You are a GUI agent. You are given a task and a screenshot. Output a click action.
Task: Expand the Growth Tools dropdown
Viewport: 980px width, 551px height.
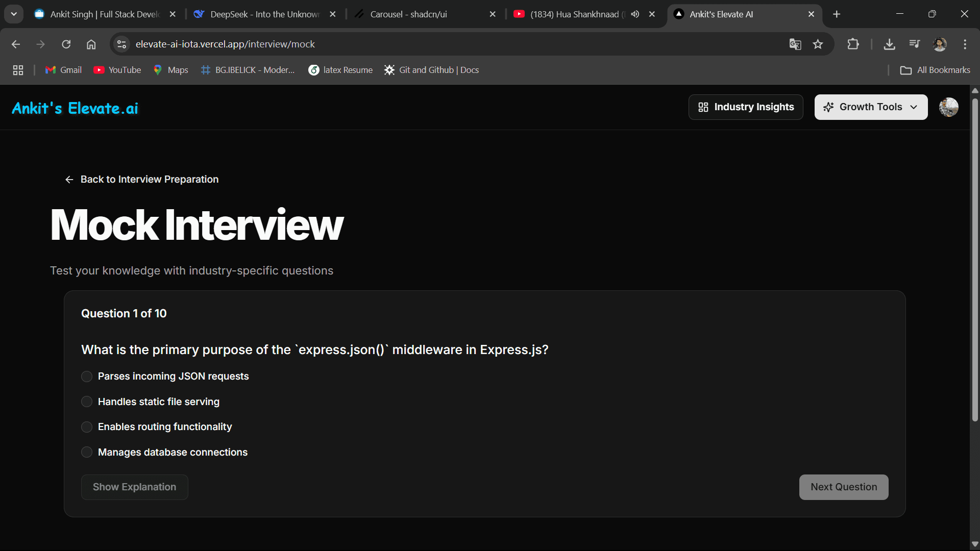(871, 107)
